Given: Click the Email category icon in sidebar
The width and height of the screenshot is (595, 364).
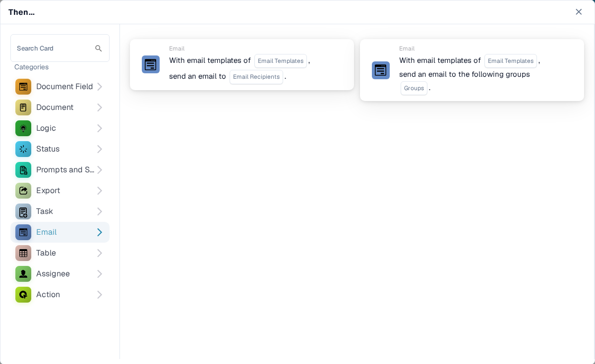Looking at the screenshot, I should 23,232.
